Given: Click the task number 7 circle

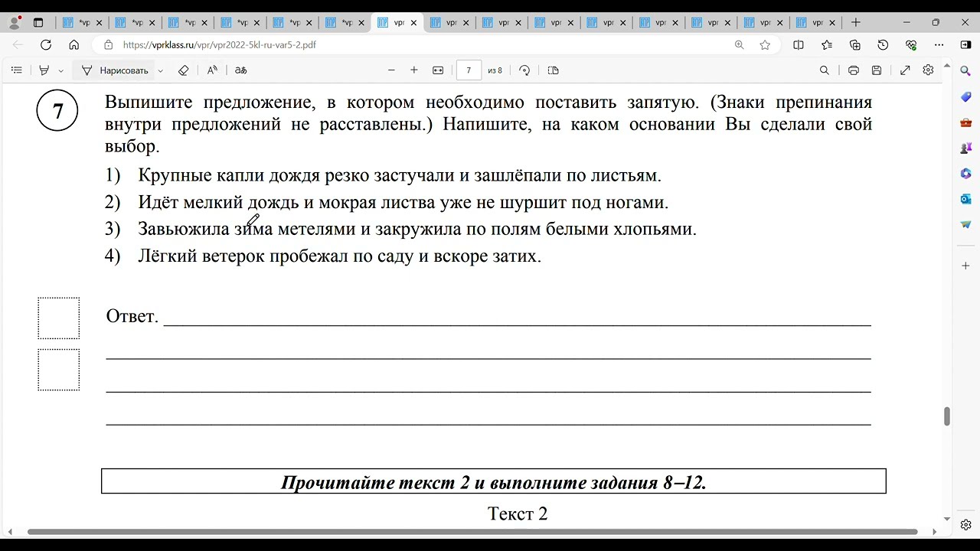Looking at the screenshot, I should [x=57, y=111].
